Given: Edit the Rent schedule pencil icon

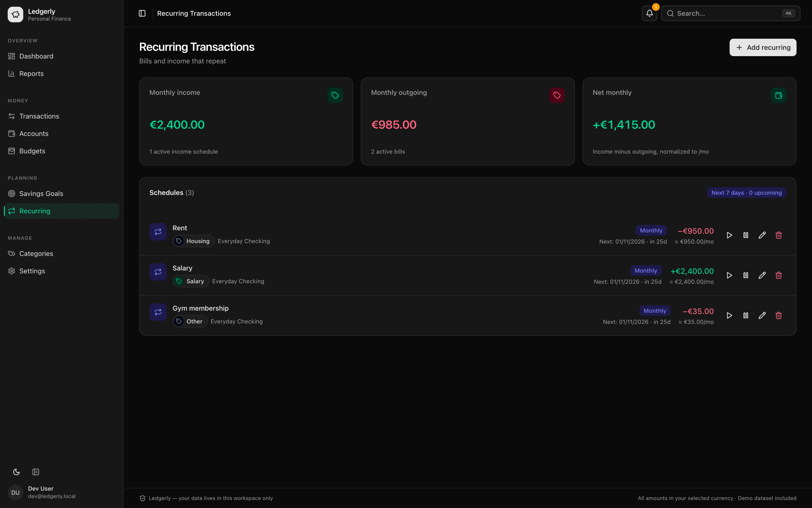Looking at the screenshot, I should 762,235.
